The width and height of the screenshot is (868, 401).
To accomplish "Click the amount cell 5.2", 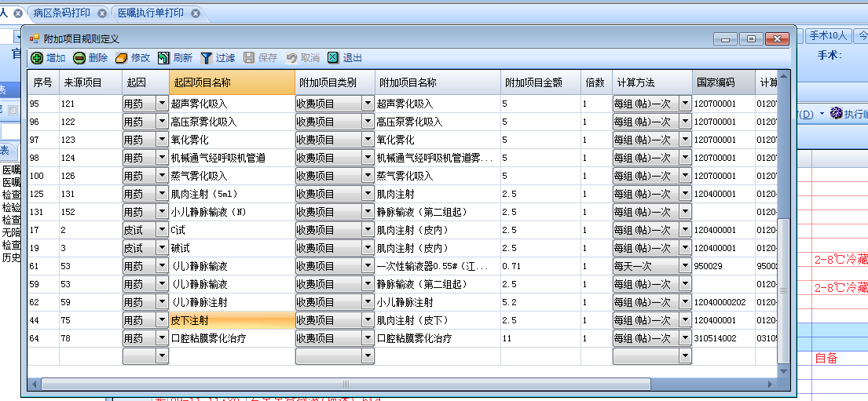I will tap(540, 303).
